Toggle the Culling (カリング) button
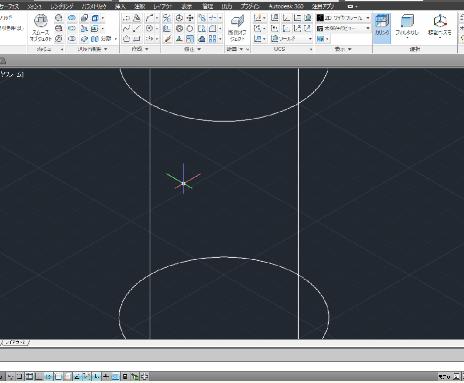This screenshot has width=464, height=383. coord(382,27)
